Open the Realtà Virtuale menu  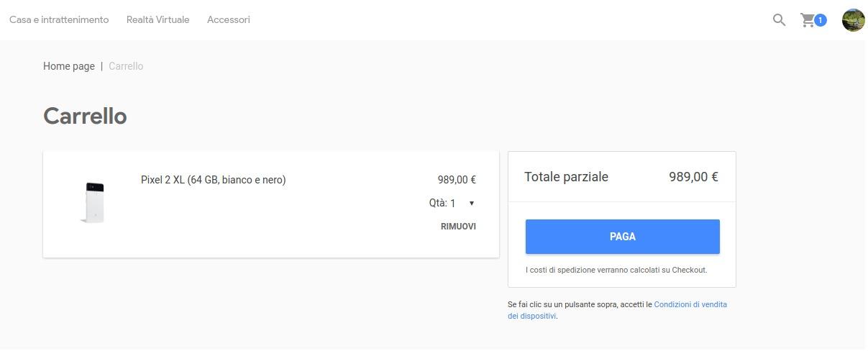pyautogui.click(x=158, y=19)
